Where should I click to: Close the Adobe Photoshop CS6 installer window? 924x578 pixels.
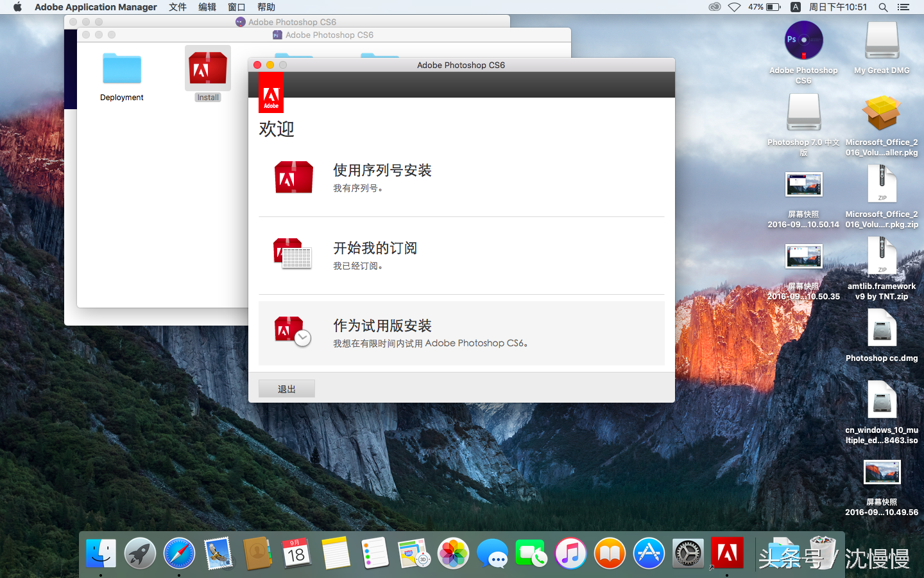[x=257, y=65]
